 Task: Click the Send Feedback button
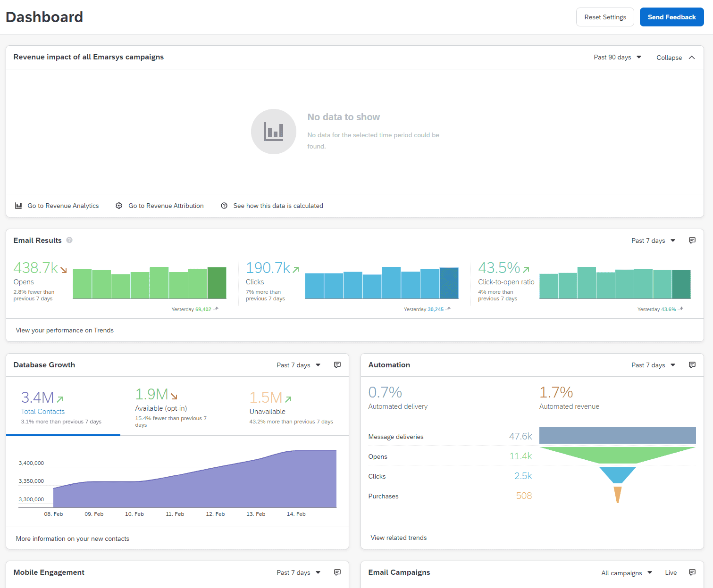671,17
